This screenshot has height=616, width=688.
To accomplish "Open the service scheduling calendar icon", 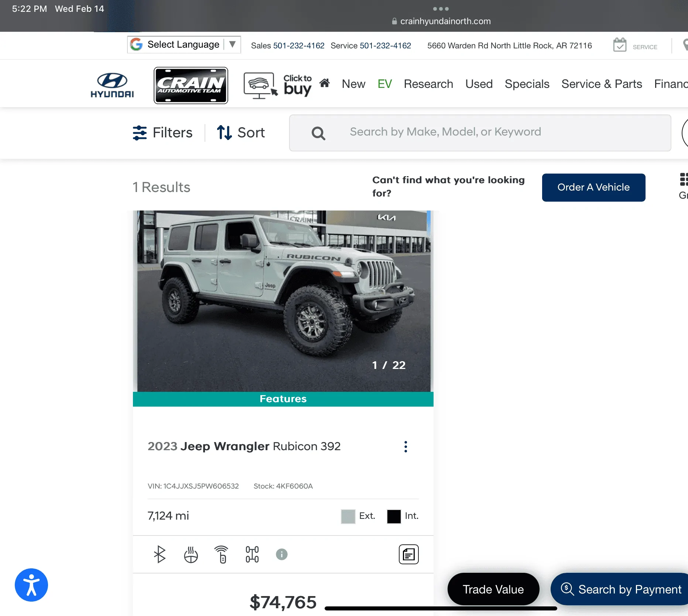I will point(620,45).
